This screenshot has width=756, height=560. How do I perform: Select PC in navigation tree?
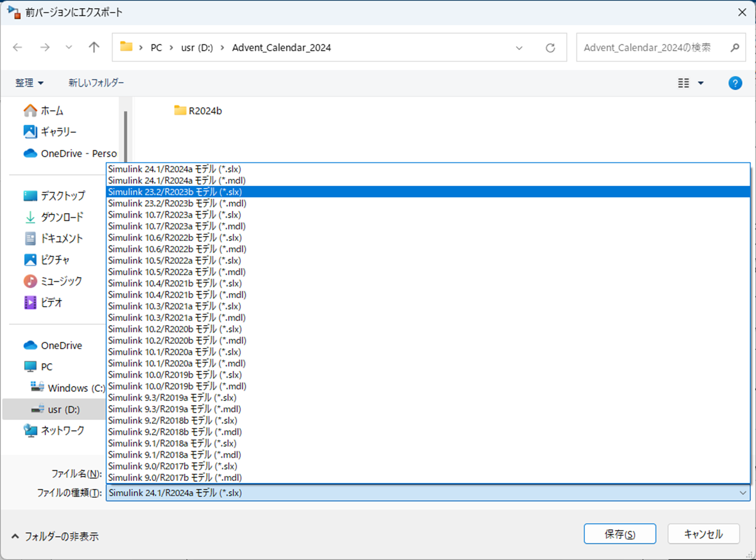pos(38,367)
